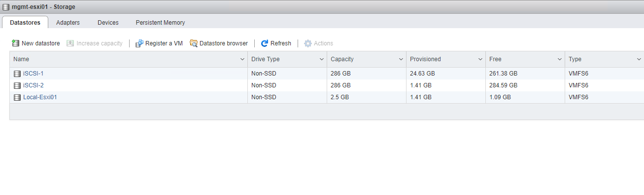Open the Persistent Memory tab
644x195 pixels.
point(160,23)
